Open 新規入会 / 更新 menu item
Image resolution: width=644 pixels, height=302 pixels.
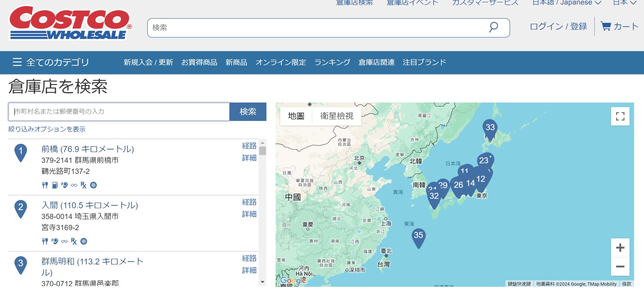pos(148,62)
